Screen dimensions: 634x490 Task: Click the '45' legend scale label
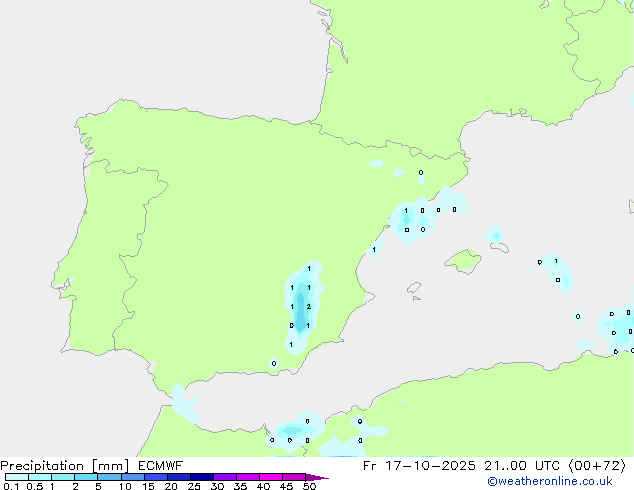(x=286, y=486)
